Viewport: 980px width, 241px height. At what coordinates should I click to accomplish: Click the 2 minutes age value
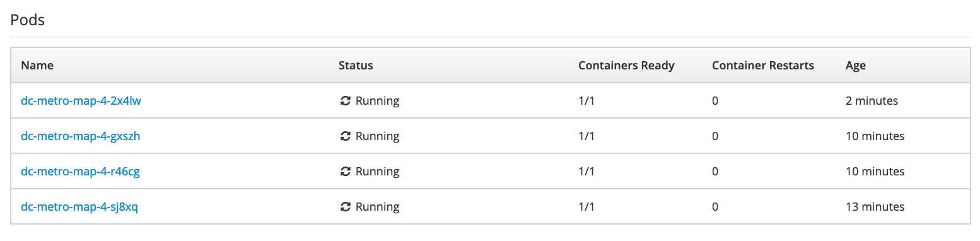(x=872, y=101)
